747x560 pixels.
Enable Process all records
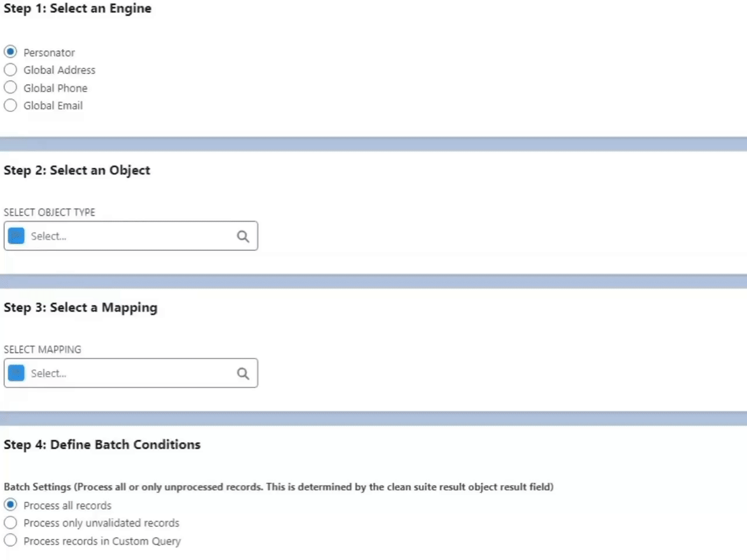click(10, 505)
